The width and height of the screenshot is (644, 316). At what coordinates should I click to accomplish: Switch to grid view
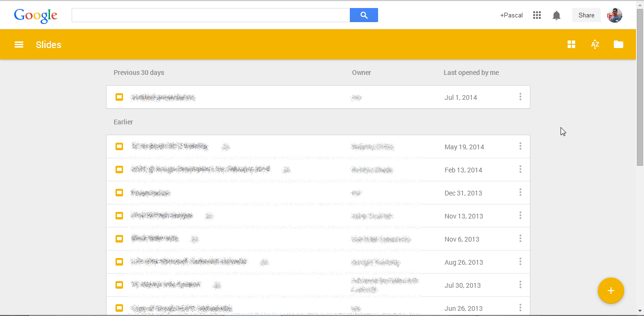pos(571,44)
